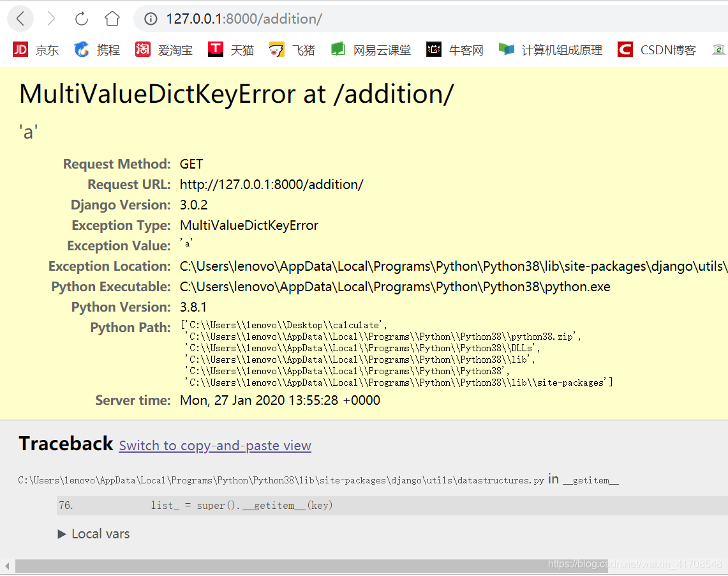Image resolution: width=728 pixels, height=576 pixels.
Task: Click the horizontal scrollbar track
Action: [x=371, y=566]
